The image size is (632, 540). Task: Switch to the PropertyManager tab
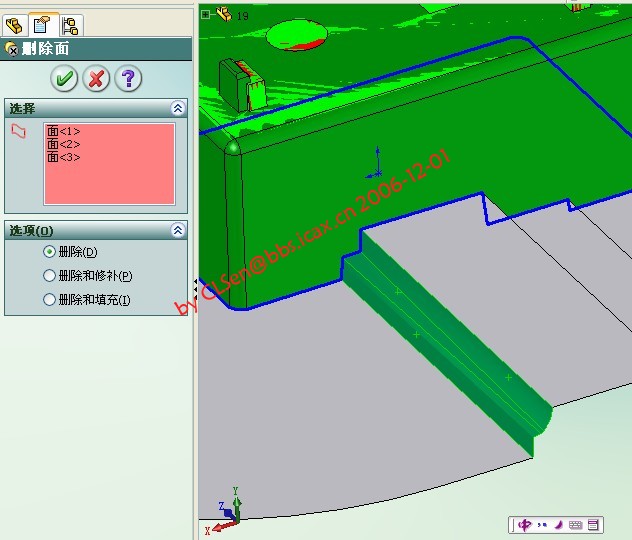click(42, 25)
